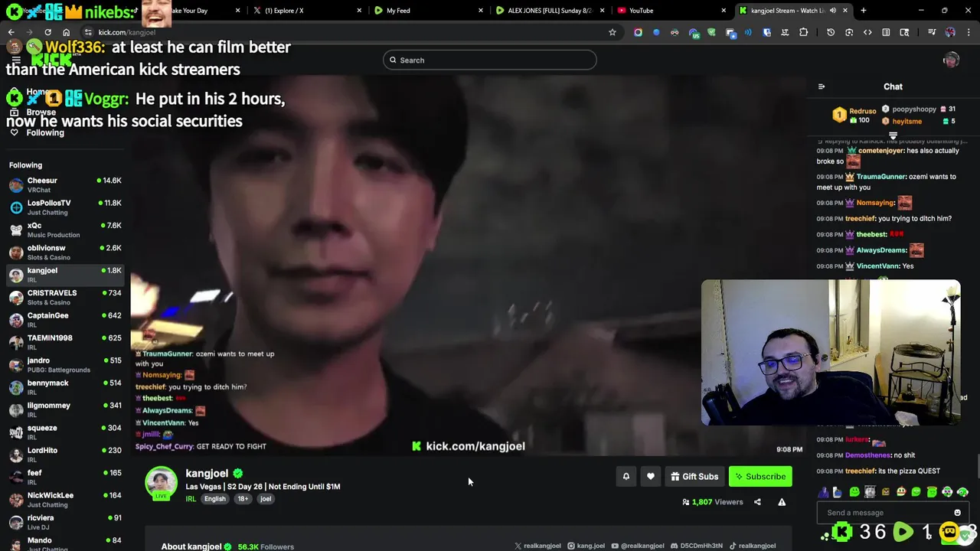The width and height of the screenshot is (980, 551).
Task: Collapse the chat panel with the header icon
Action: click(x=822, y=86)
